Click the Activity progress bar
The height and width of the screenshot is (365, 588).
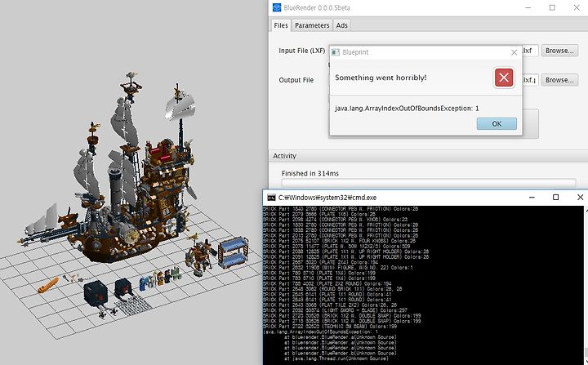429,183
